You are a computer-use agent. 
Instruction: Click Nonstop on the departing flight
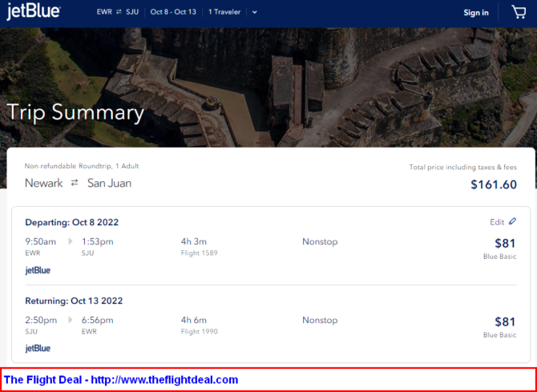(320, 241)
